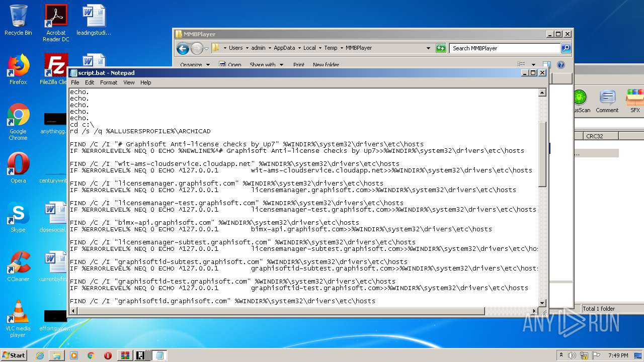Click the 'rd /s /q %ALLUSERSPROFILE%\ARCHICAD' line
Image resolution: width=644 pixels, height=362 pixels.
140,131
